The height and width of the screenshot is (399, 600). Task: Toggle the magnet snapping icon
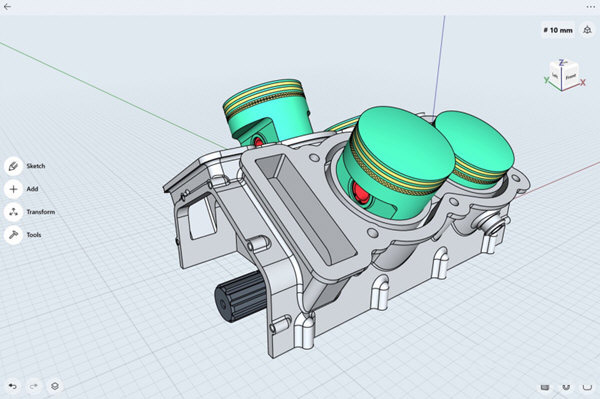566,388
